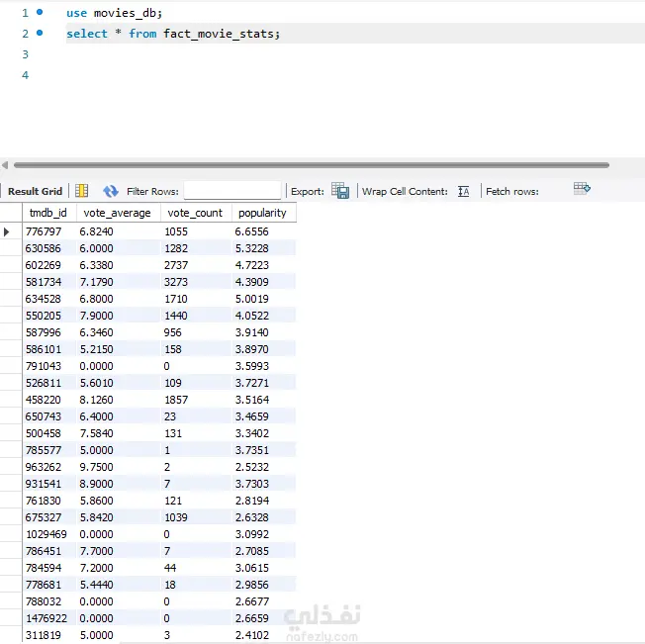Select tmdb_id cell 1029469
645x644 pixels.
49,534
